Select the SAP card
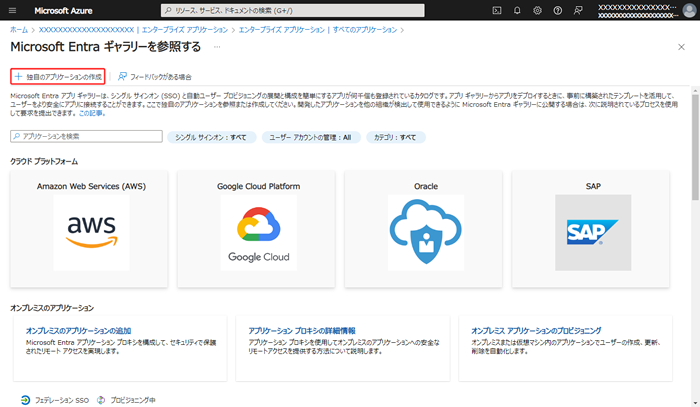The image size is (700, 407). click(591, 229)
